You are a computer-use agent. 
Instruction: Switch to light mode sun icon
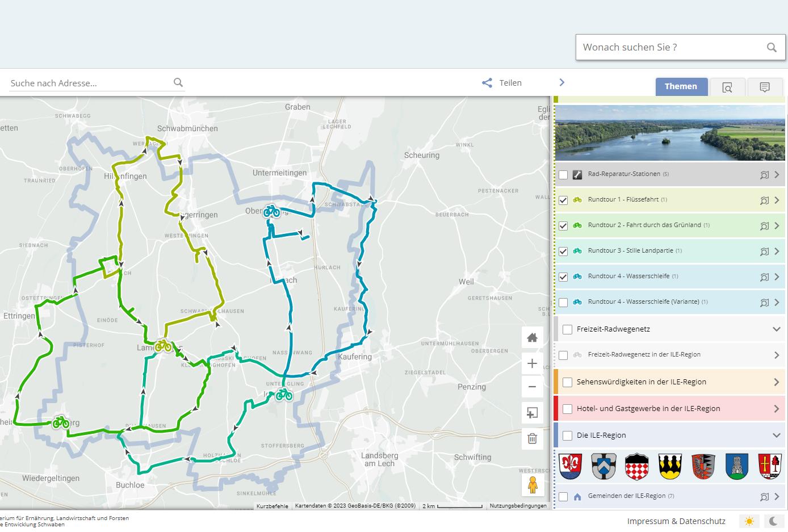[749, 521]
